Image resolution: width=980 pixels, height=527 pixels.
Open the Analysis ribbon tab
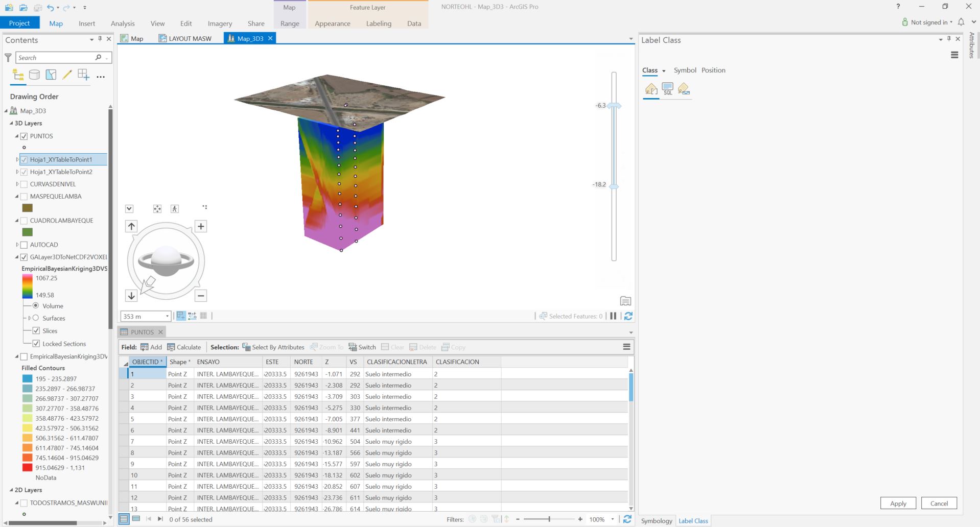click(x=123, y=23)
